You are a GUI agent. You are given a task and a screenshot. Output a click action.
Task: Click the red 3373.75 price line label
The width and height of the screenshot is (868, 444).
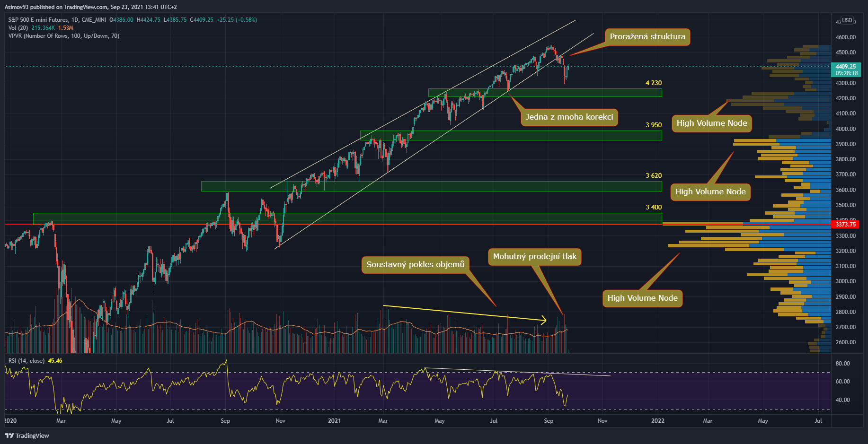point(845,225)
